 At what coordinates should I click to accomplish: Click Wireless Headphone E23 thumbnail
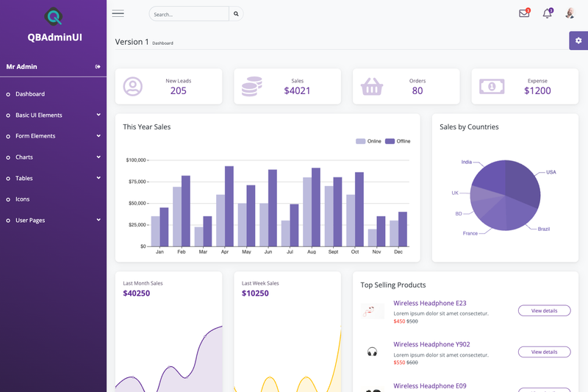tap(373, 311)
